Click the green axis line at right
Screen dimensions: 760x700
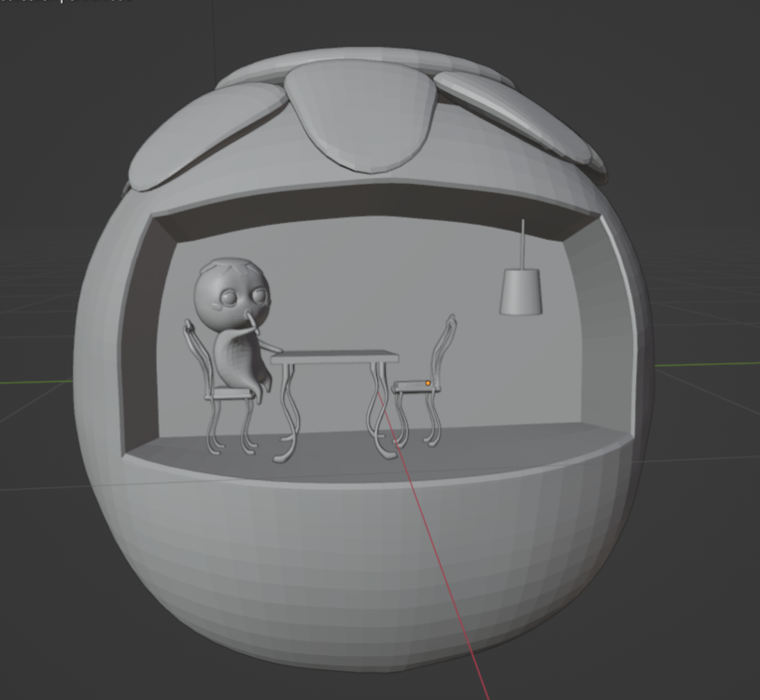click(x=710, y=363)
